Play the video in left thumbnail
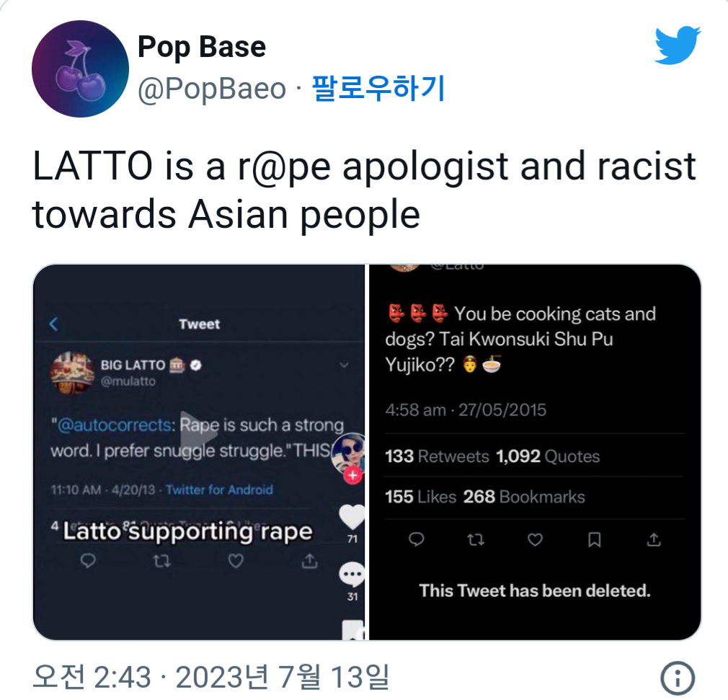This screenshot has height=700, width=728. 199,433
